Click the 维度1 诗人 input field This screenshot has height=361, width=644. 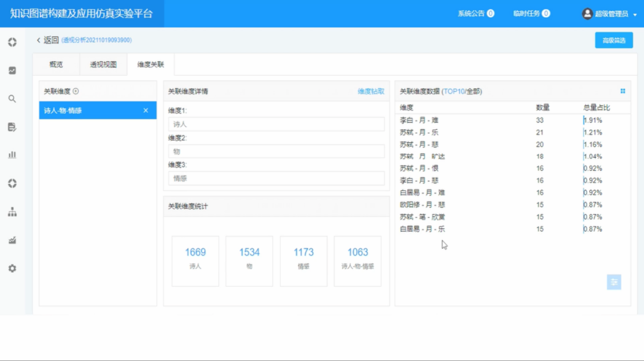277,124
